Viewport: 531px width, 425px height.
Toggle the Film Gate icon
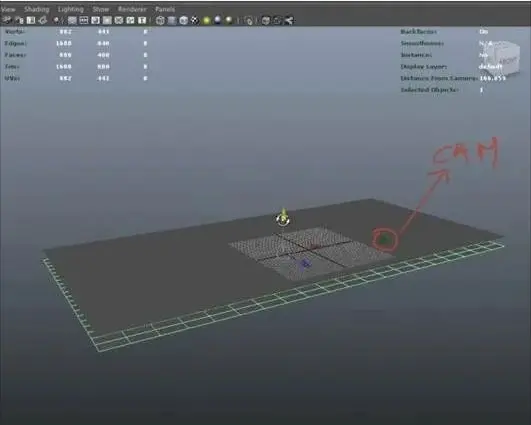(x=84, y=21)
